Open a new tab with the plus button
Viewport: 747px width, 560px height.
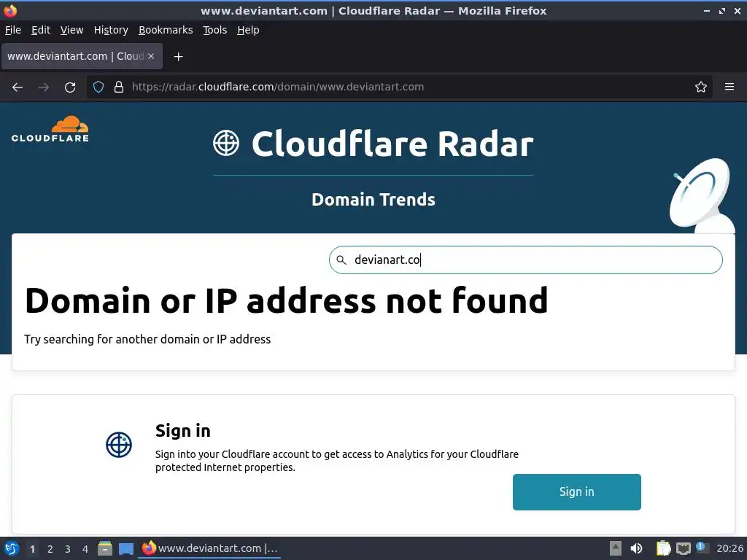(x=178, y=57)
